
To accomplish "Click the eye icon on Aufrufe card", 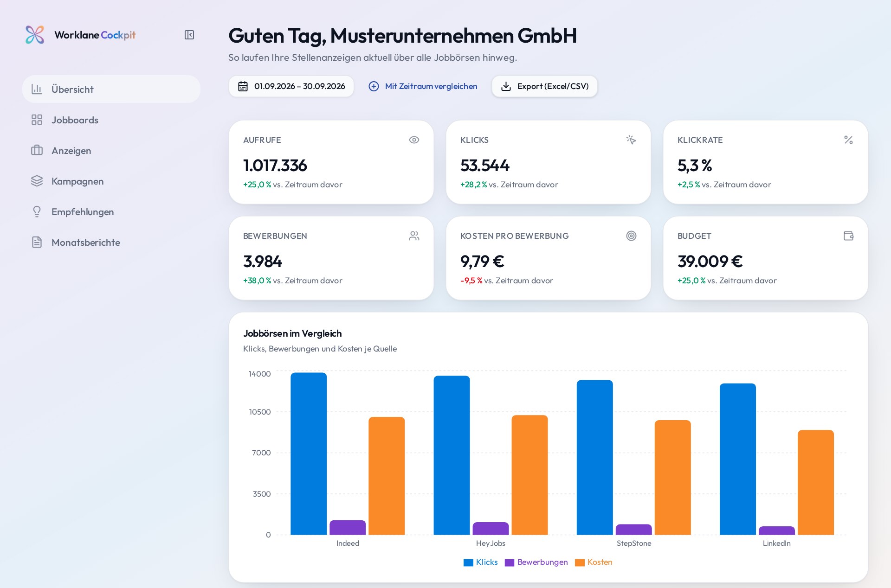I will [414, 140].
